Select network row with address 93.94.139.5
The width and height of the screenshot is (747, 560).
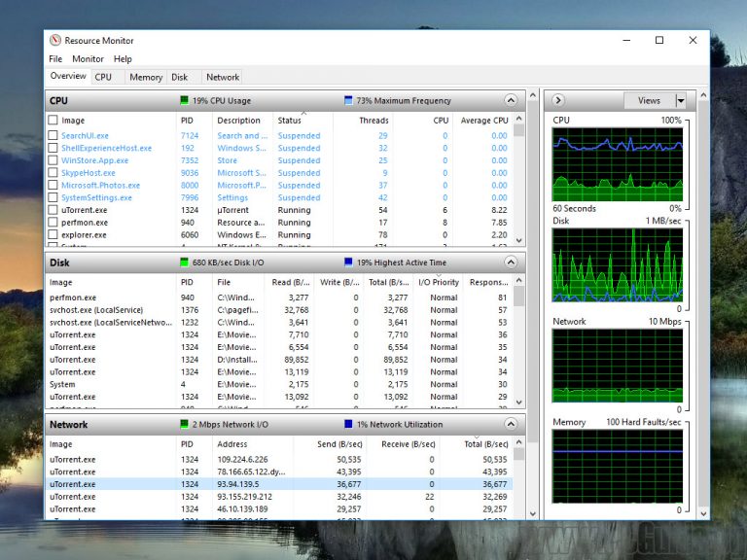(x=279, y=484)
